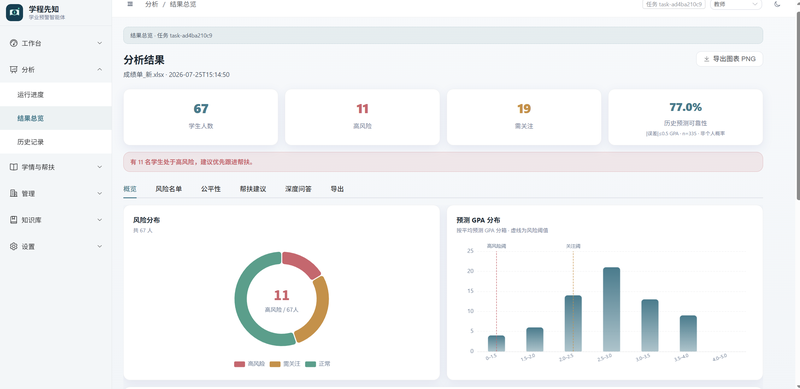Click the 设置 gear icon in sidebar
The height and width of the screenshot is (389, 800).
point(14,247)
